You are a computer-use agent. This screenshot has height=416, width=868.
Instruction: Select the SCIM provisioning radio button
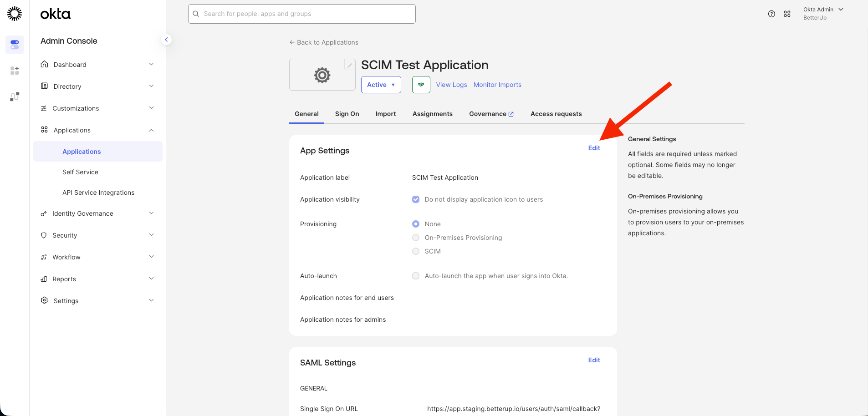(416, 251)
